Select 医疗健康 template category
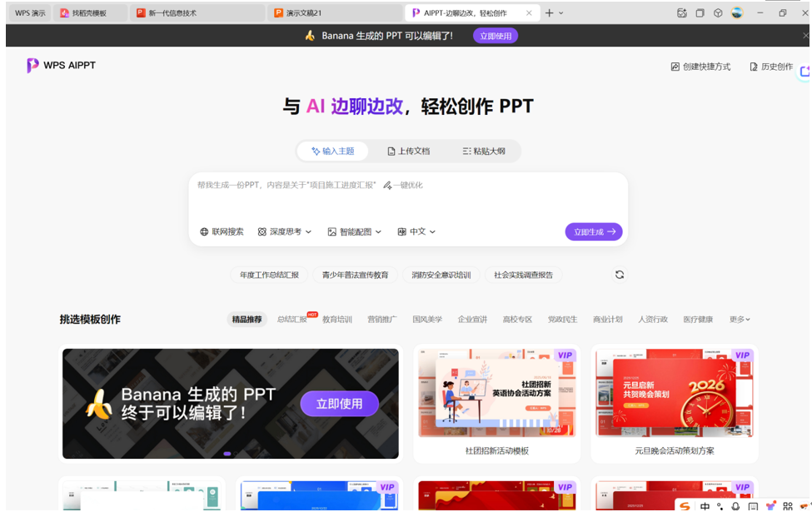The width and height of the screenshot is (812, 512). coord(698,320)
